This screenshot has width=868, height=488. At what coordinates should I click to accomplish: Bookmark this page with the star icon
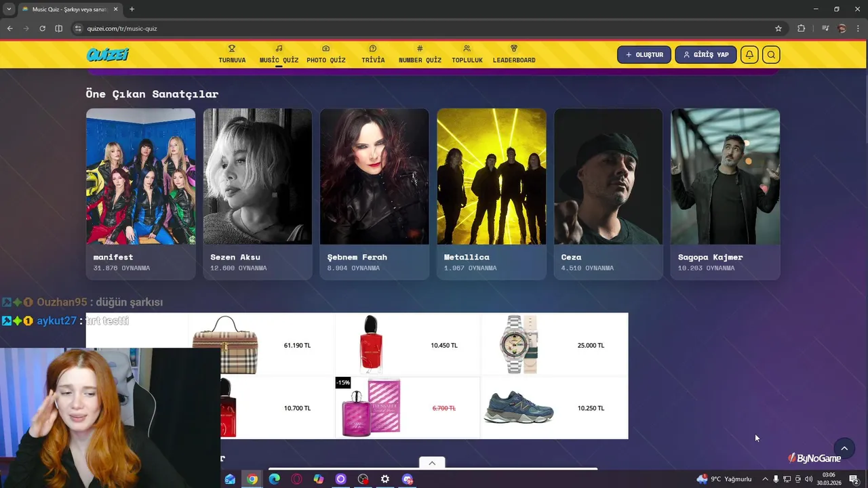click(778, 28)
